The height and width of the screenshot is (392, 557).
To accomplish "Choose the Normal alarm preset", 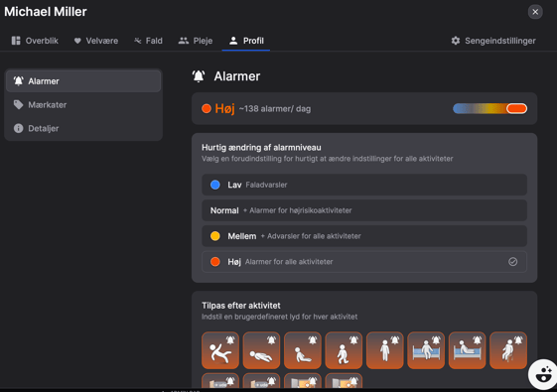I will tap(364, 210).
